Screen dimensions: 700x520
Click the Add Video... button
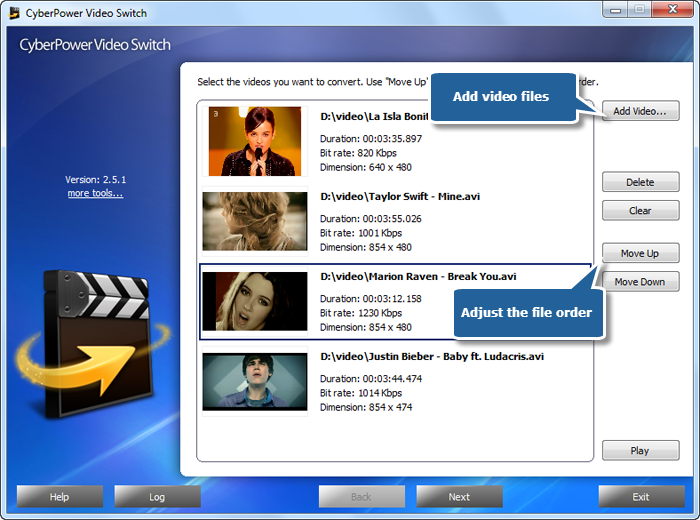tap(641, 111)
